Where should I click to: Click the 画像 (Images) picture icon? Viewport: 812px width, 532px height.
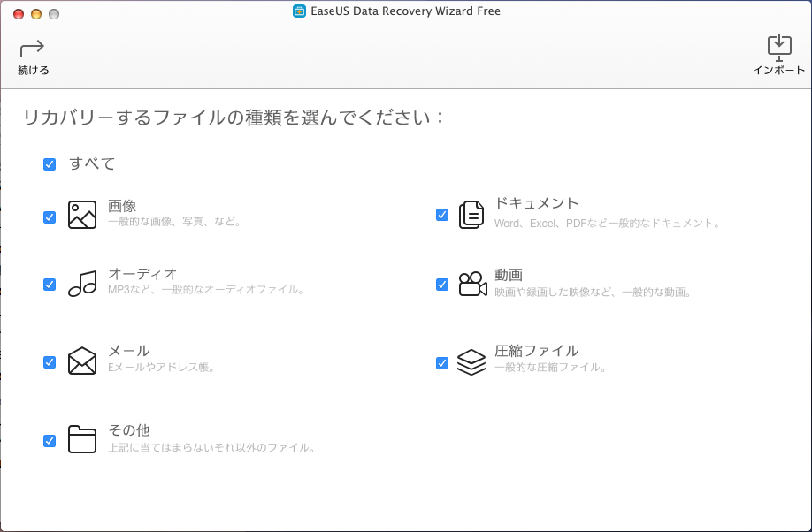(81, 212)
